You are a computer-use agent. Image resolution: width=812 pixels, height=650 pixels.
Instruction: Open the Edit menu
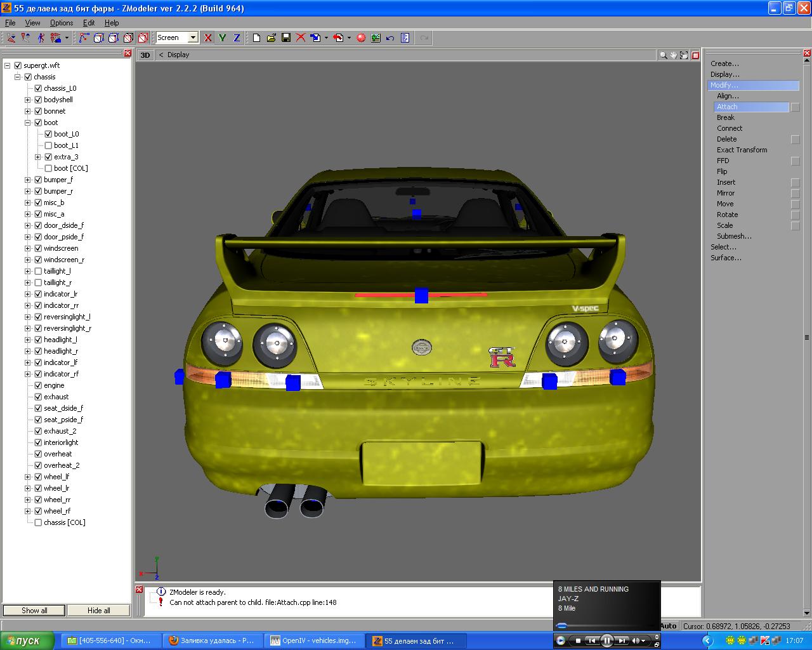89,23
